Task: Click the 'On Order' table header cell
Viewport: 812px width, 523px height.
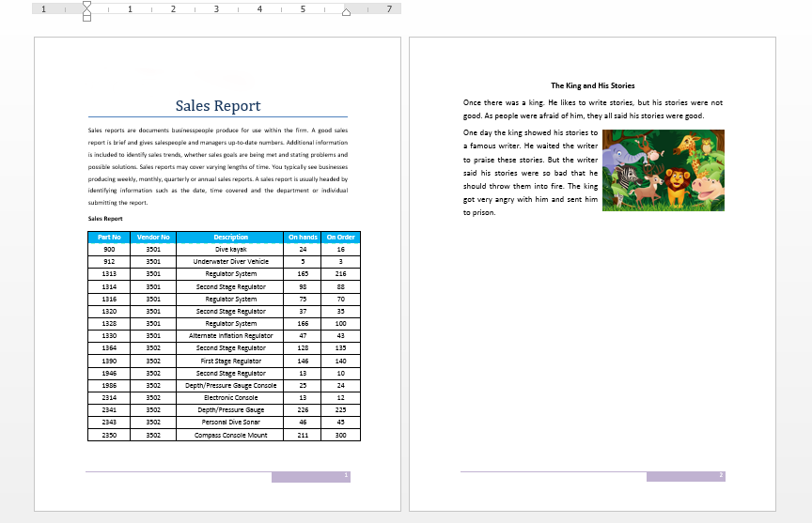Action: [341, 237]
